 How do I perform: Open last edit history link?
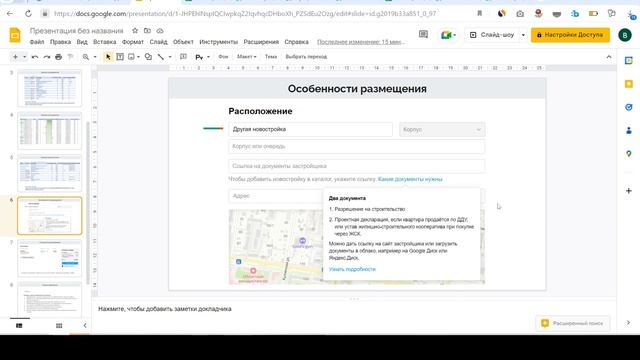(361, 42)
